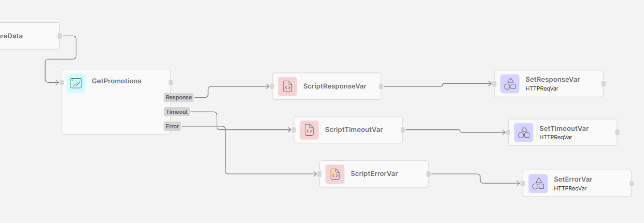The image size is (644, 223).
Task: Select the ScriptTimeoutVar script icon
Action: pos(310,130)
